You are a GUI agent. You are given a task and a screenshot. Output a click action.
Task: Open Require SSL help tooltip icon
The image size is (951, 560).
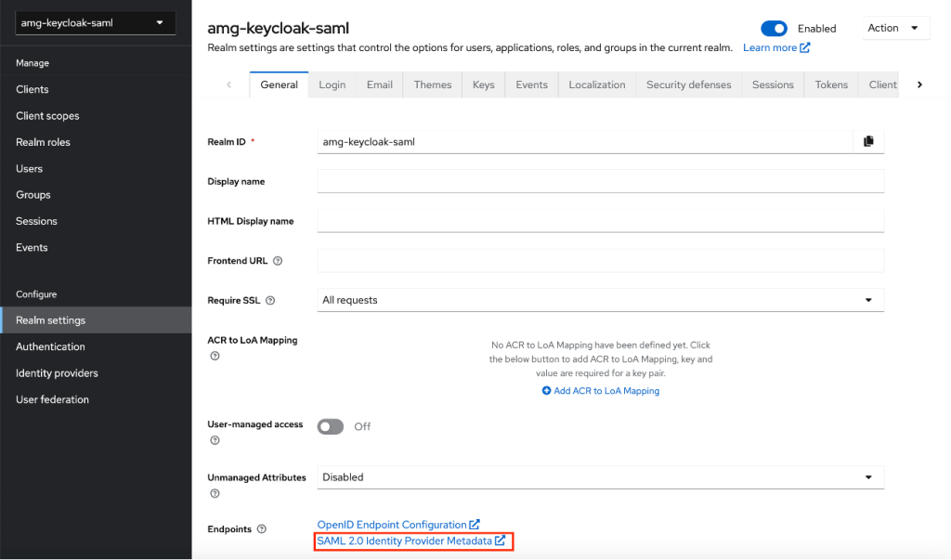point(270,300)
